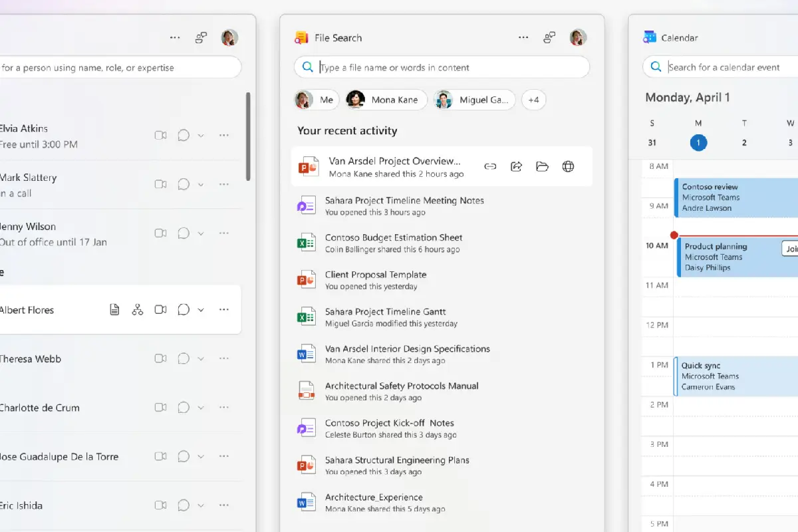This screenshot has width=798, height=532.
Task: Click the Share icon next to Van Arsdel Project Overview
Action: tap(516, 166)
